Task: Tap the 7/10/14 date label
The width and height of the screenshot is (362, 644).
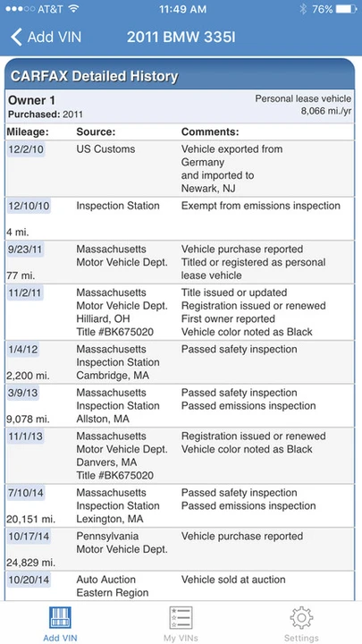Action: click(x=27, y=493)
